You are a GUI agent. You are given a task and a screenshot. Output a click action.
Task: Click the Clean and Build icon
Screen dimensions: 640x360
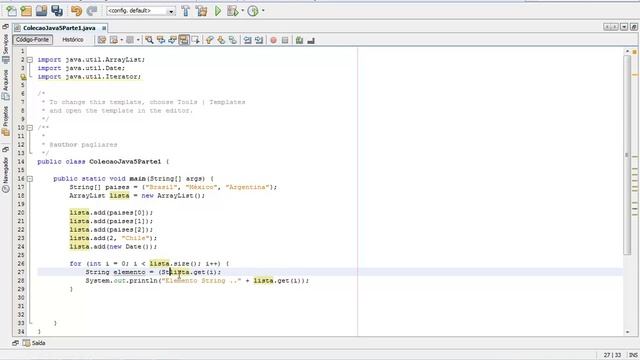pyautogui.click(x=202, y=11)
